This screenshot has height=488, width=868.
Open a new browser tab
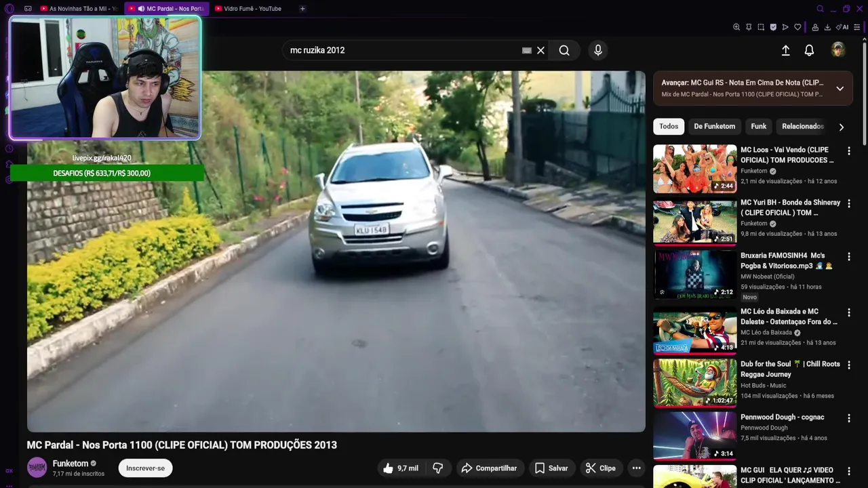(x=302, y=9)
